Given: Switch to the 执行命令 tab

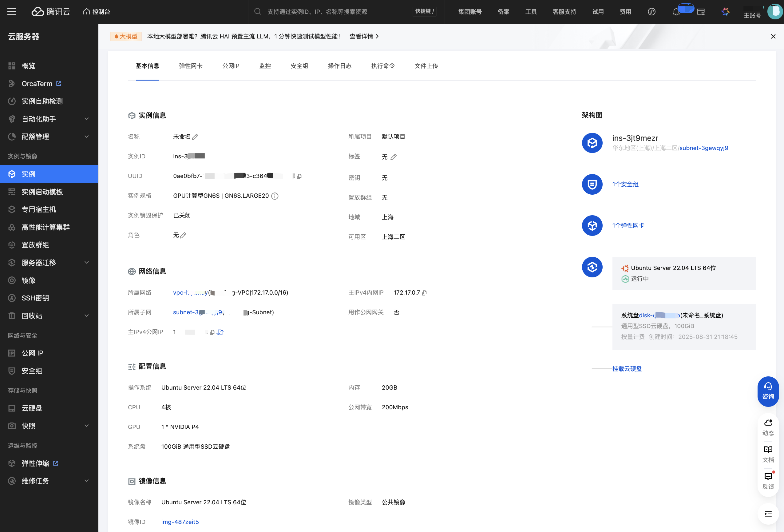Looking at the screenshot, I should tap(383, 66).
